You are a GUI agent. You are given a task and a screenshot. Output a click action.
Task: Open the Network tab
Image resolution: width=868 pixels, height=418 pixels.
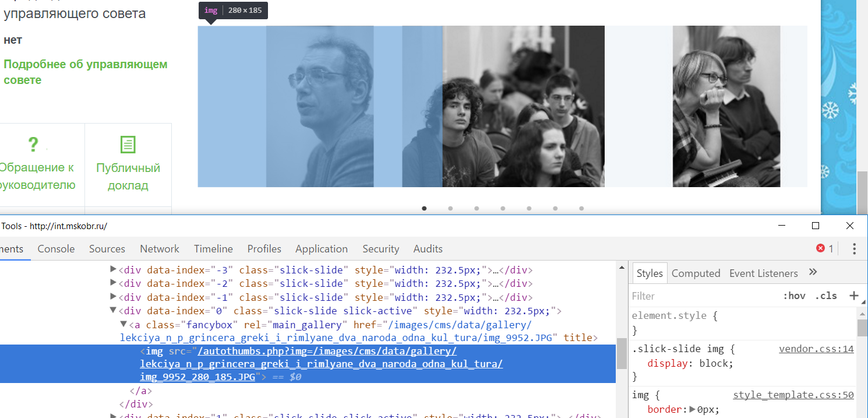tap(160, 249)
